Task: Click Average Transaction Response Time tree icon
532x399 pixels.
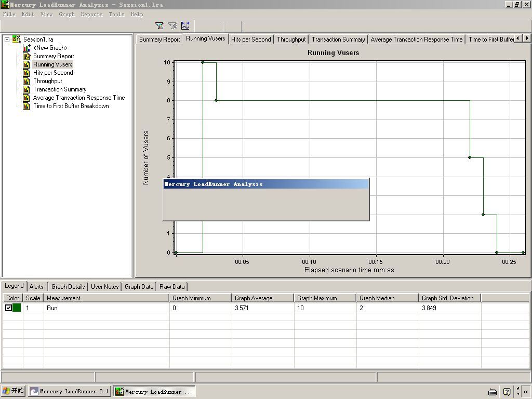Action: click(26, 98)
